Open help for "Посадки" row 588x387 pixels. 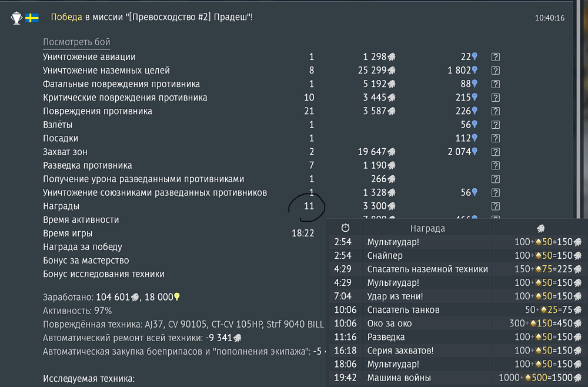tap(495, 138)
